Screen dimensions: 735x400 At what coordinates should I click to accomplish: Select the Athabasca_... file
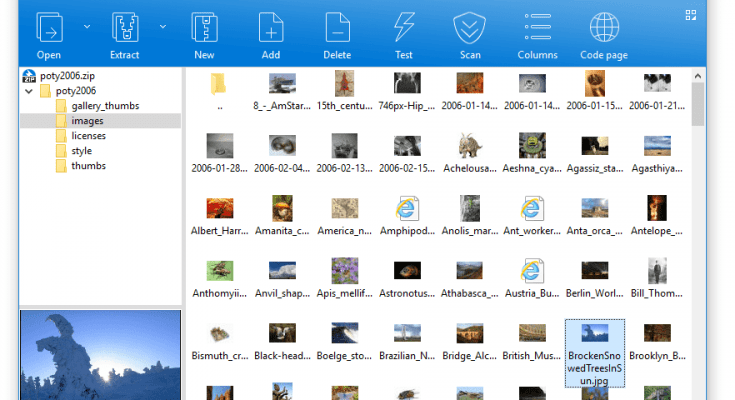[470, 278]
